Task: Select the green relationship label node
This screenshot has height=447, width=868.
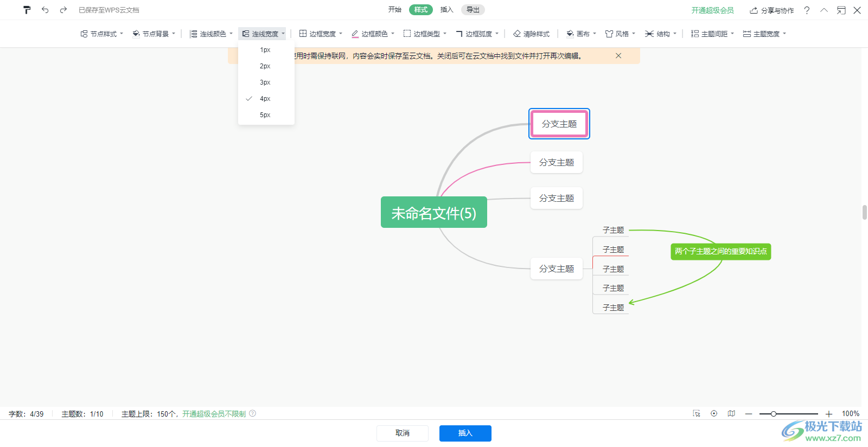Action: coord(721,251)
